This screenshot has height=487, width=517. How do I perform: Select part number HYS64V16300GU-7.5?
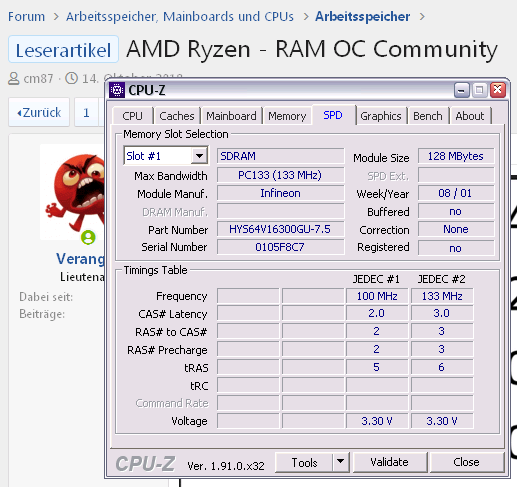280,229
